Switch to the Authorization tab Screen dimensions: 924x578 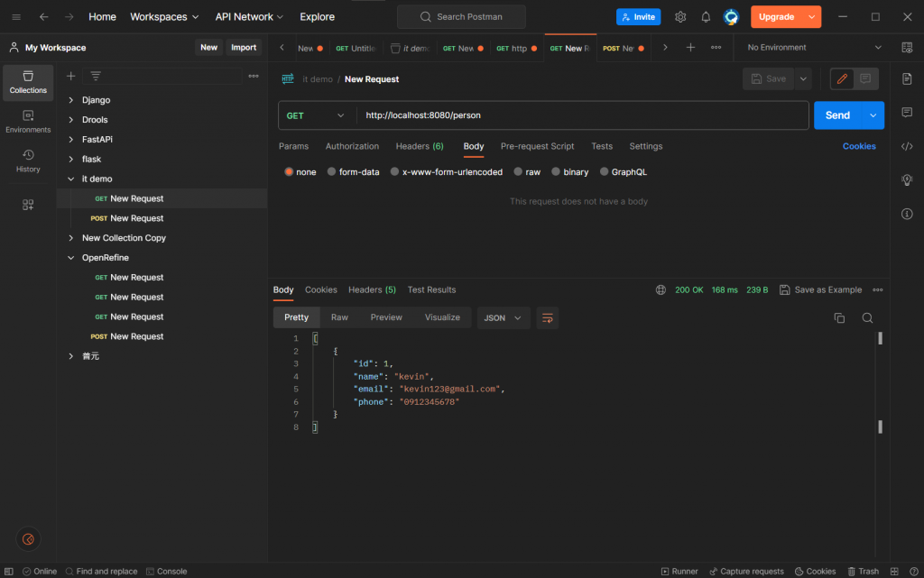pyautogui.click(x=352, y=146)
